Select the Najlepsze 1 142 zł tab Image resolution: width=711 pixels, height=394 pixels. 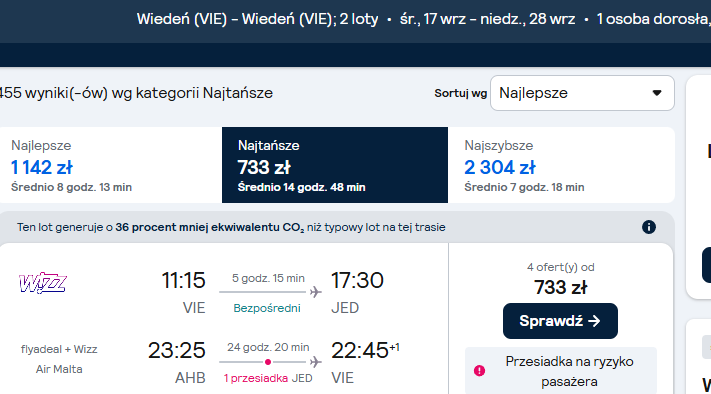(111, 165)
